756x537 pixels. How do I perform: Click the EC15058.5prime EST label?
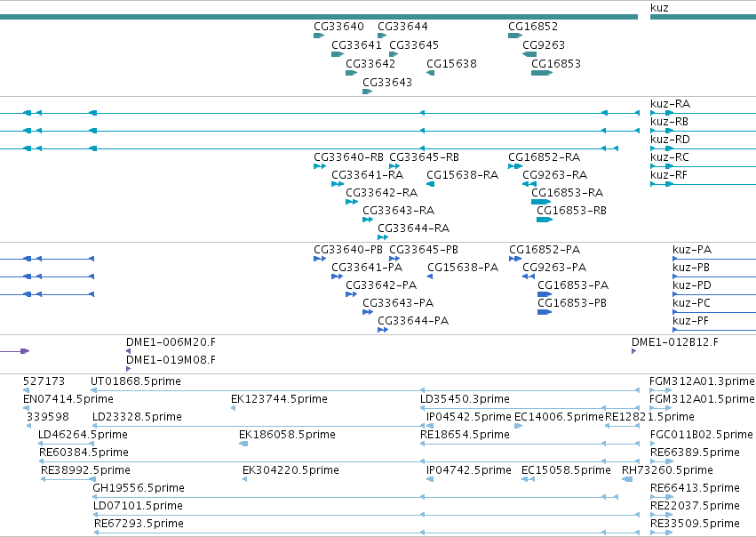click(x=566, y=470)
